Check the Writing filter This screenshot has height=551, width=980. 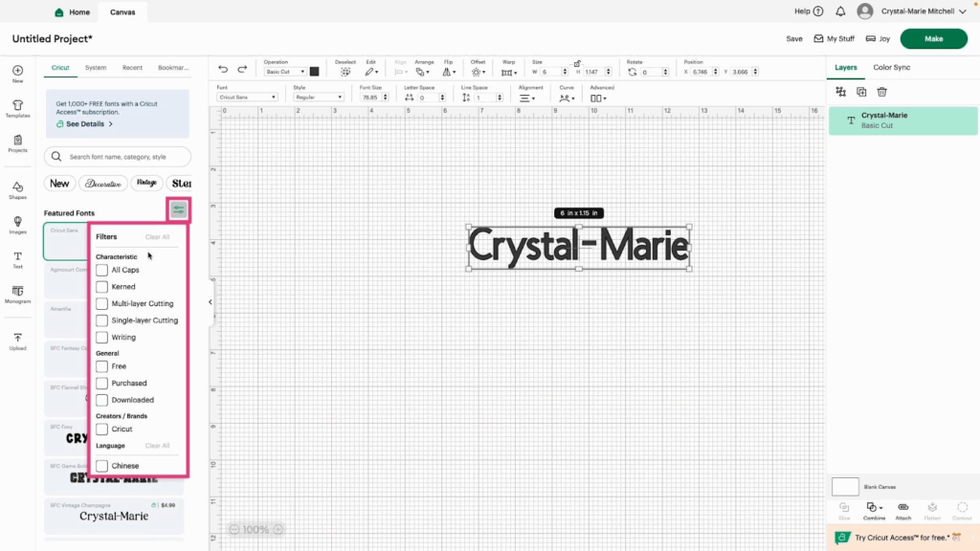click(x=101, y=338)
